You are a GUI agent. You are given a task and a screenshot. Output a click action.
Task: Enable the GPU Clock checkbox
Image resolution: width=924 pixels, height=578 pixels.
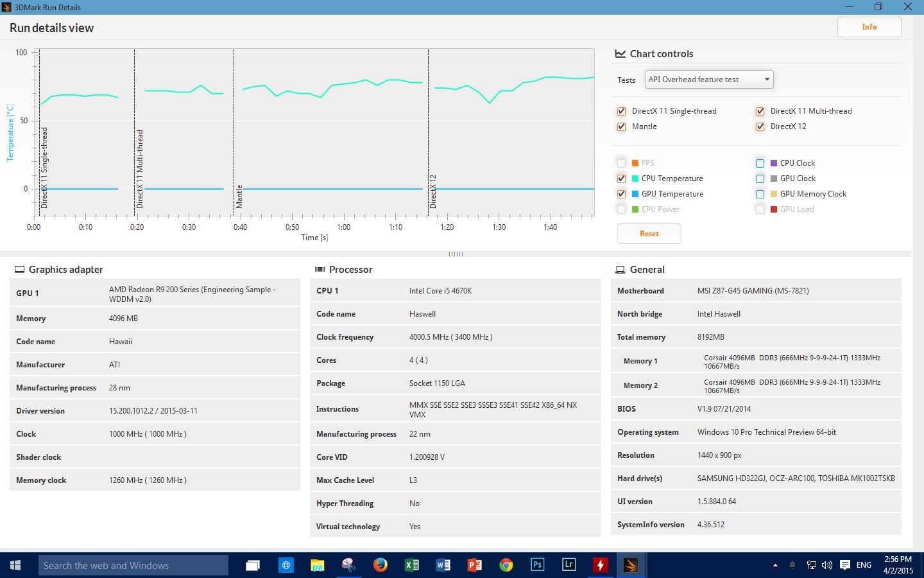click(760, 179)
